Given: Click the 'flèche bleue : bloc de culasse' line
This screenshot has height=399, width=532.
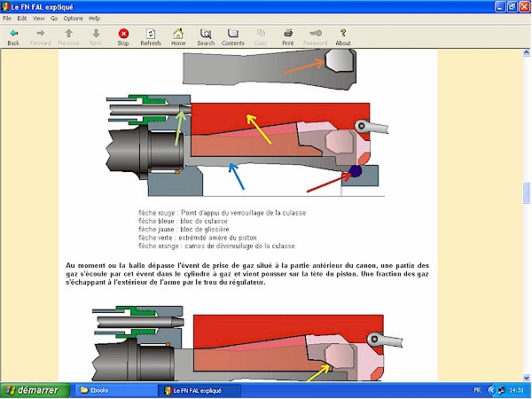Looking at the screenshot, I should point(183,221).
